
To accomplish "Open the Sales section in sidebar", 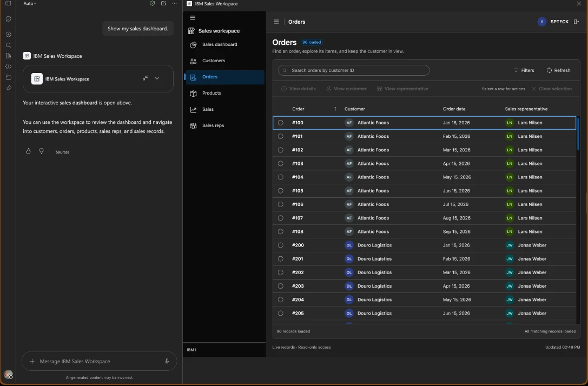I will click(x=225, y=109).
